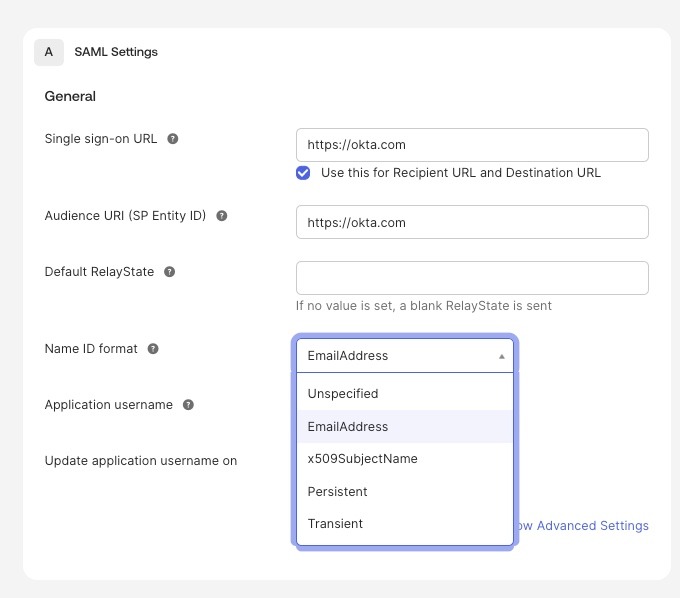Viewport: 680px width, 598px height.
Task: Click the EmailAddress selected dropdown field
Action: pyautogui.click(x=405, y=356)
